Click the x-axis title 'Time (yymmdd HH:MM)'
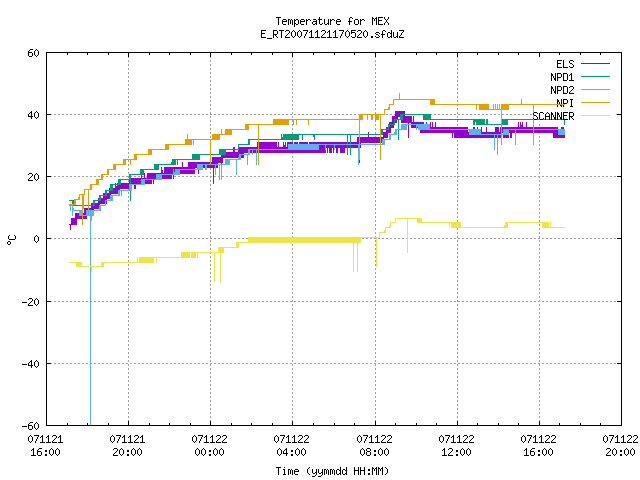Image resolution: width=640 pixels, height=480 pixels. (332, 471)
